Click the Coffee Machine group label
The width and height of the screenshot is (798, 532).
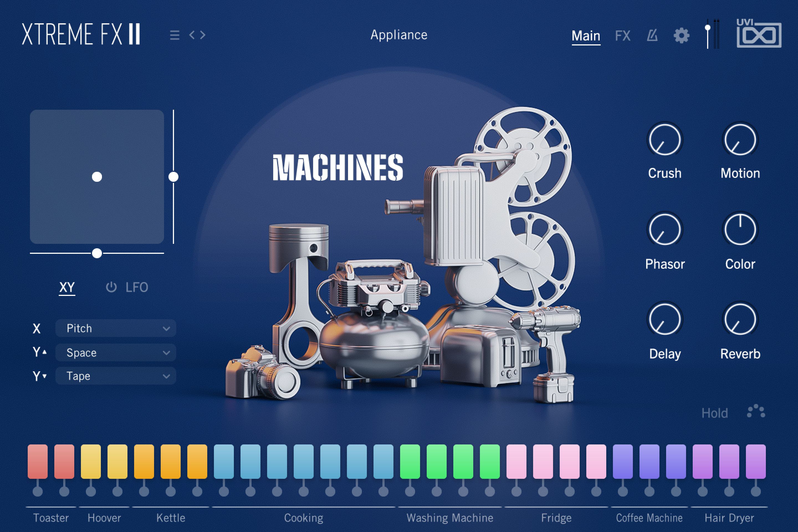[649, 518]
